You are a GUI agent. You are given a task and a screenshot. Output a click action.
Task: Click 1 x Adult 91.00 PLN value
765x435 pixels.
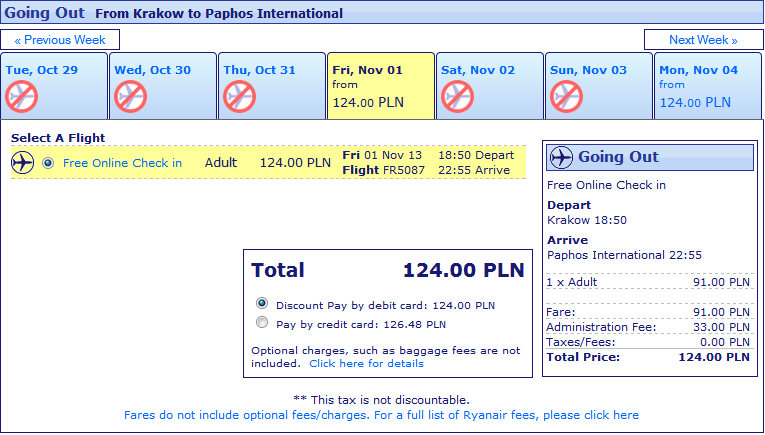721,282
